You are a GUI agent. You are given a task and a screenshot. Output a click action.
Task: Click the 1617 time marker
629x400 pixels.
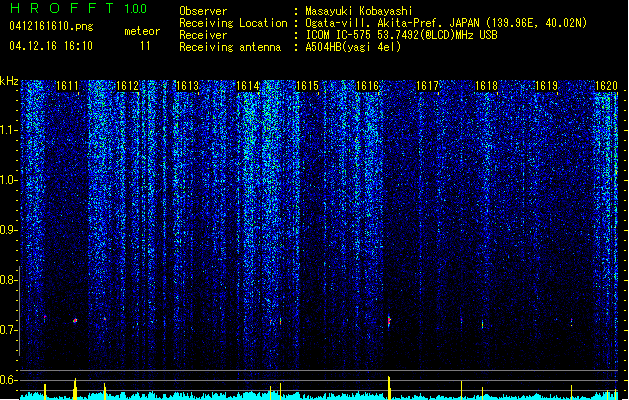[x=427, y=85]
